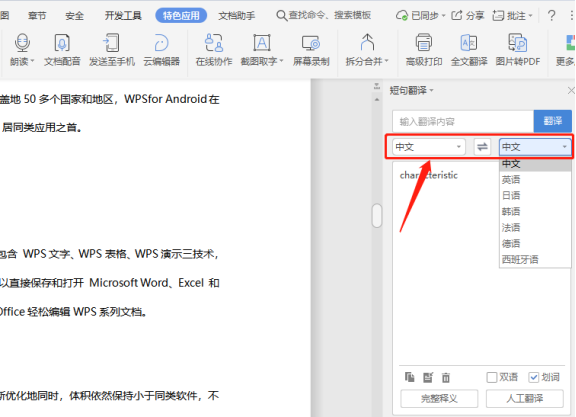Switch to the 开发工具 tab
The height and width of the screenshot is (417, 576).
point(123,16)
